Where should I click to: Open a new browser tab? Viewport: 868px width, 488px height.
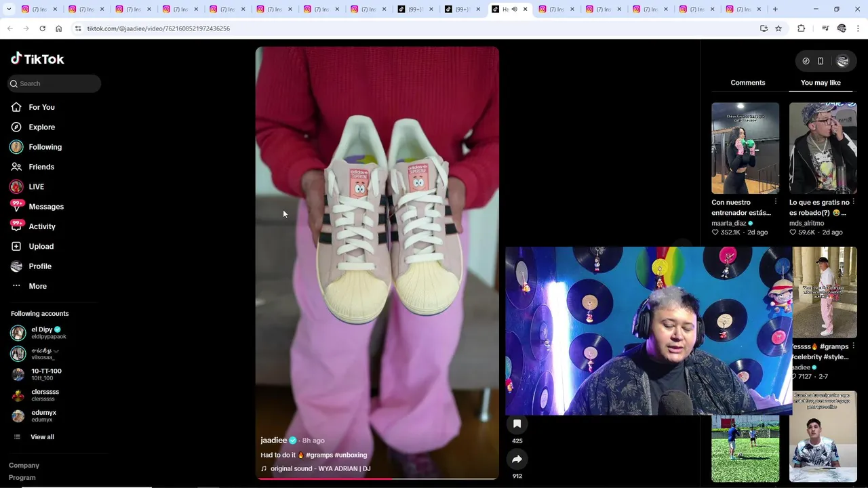pyautogui.click(x=775, y=9)
